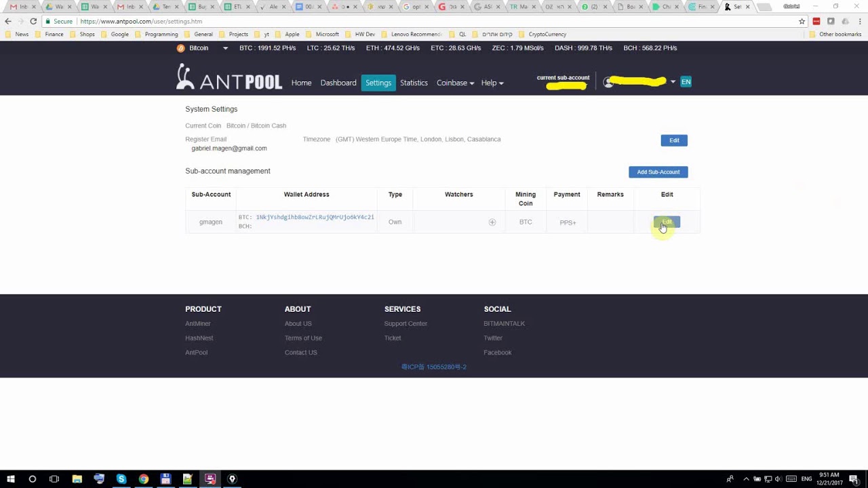
Task: Add a watcher with the plus icon
Action: 492,222
